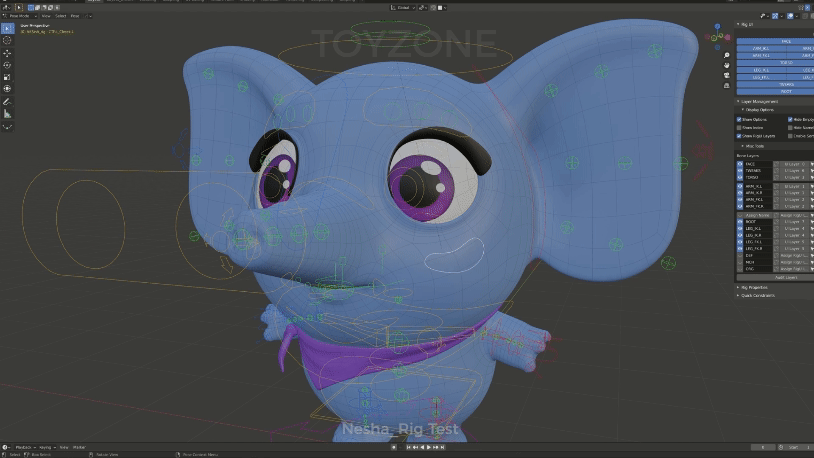
Task: Toggle FACE bone layer visibility eye
Action: coord(740,164)
